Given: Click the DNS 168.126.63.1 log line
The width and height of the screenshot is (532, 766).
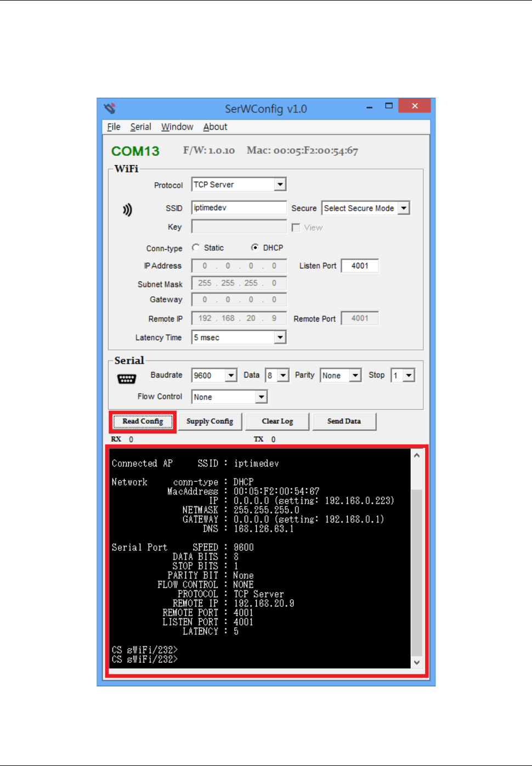Looking at the screenshot, I should (x=248, y=529).
